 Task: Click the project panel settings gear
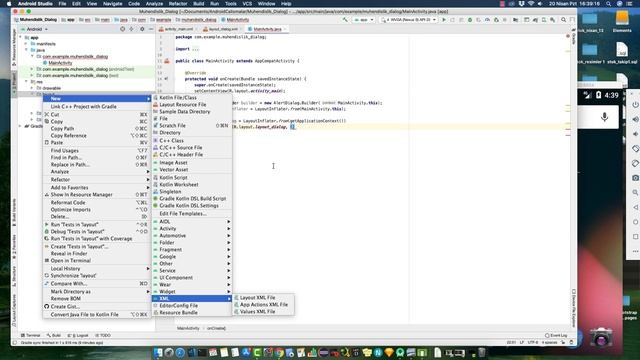click(142, 29)
